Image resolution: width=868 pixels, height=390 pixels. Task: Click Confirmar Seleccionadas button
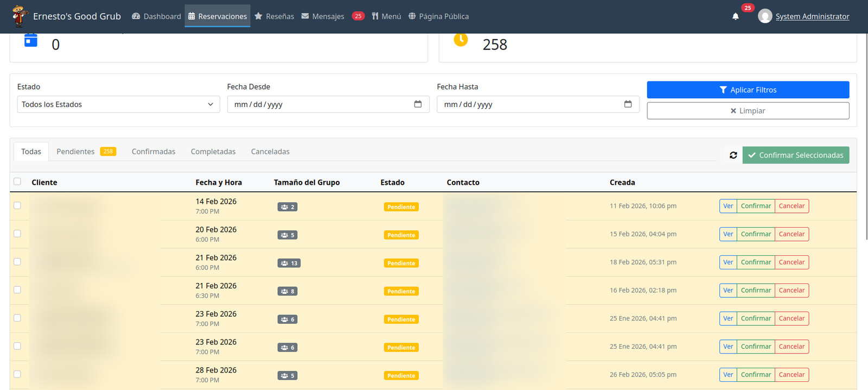pyautogui.click(x=796, y=155)
